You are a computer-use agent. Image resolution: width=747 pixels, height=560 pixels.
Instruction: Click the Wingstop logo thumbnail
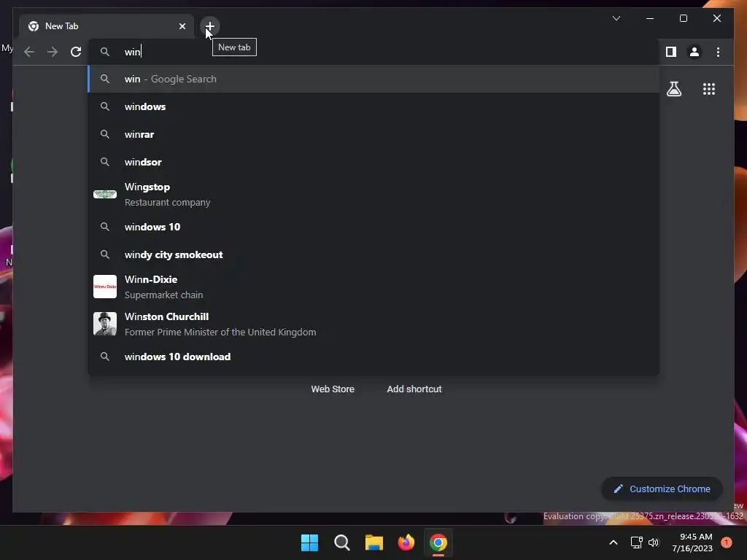point(105,194)
